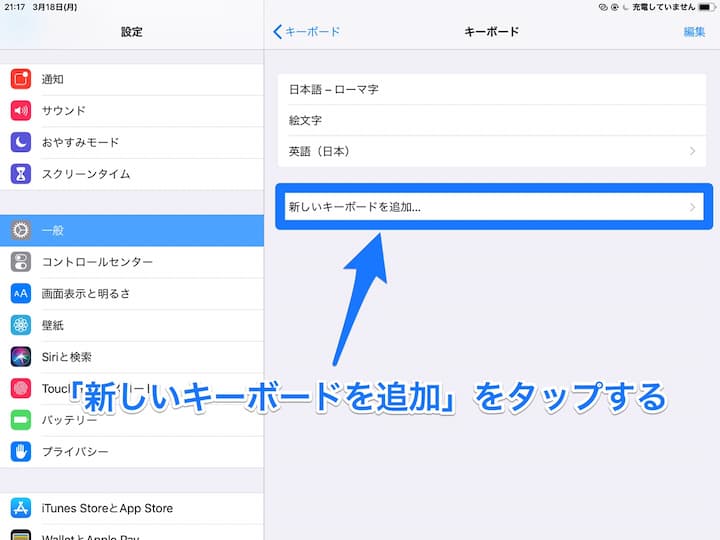Open サウンド settings menu item

pyautogui.click(x=132, y=111)
